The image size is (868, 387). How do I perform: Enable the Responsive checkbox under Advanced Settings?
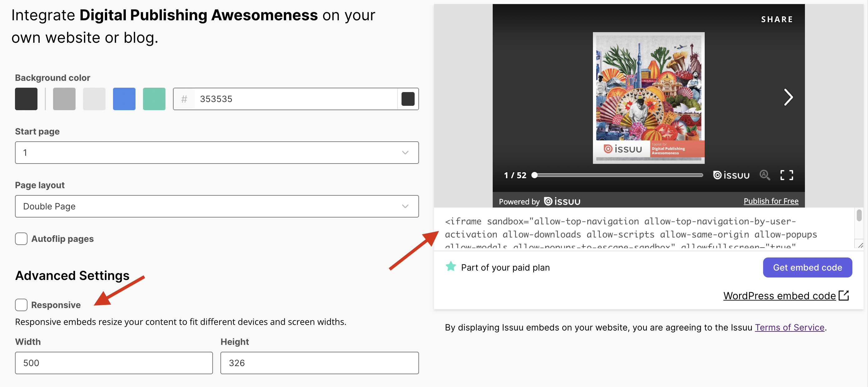tap(21, 304)
